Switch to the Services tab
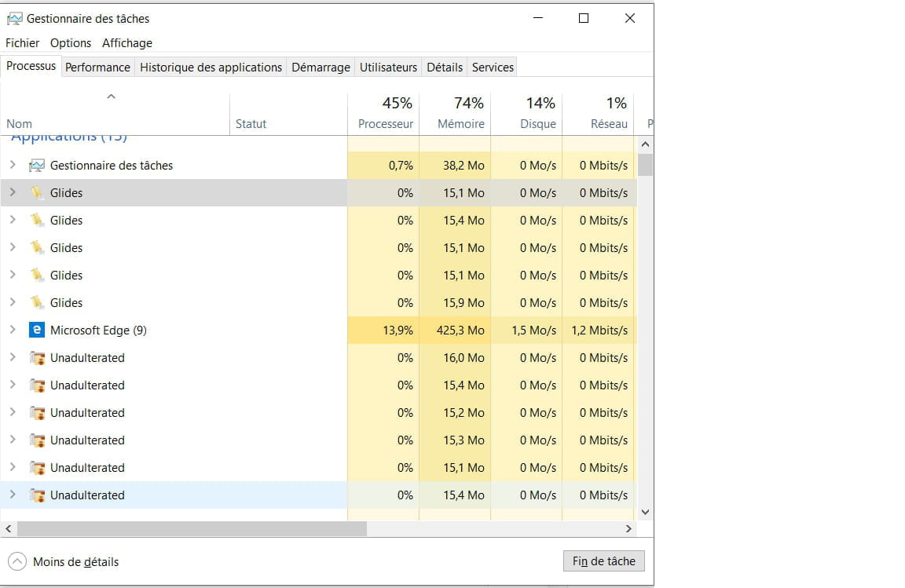Viewport: 905px width, 588px height. 493,67
